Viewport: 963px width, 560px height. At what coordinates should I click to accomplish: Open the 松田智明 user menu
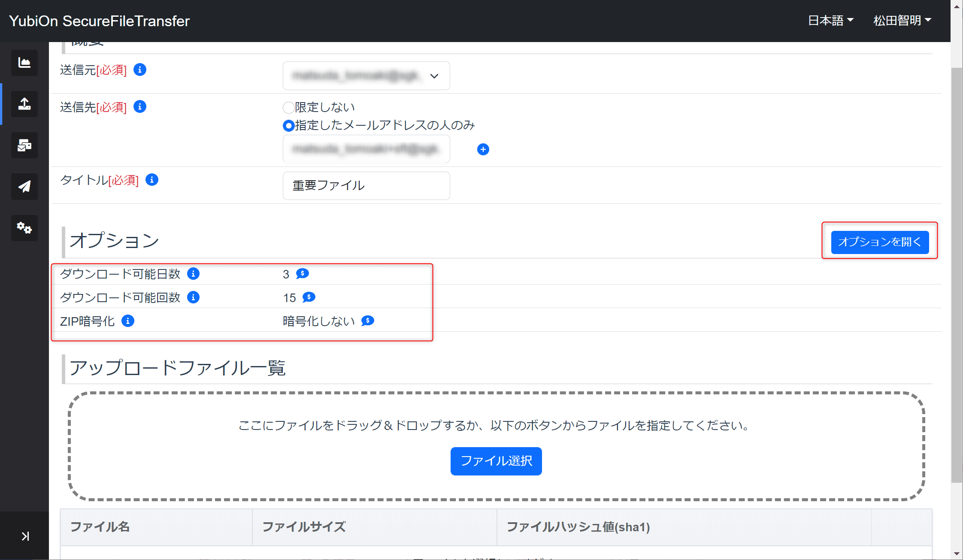[902, 21]
